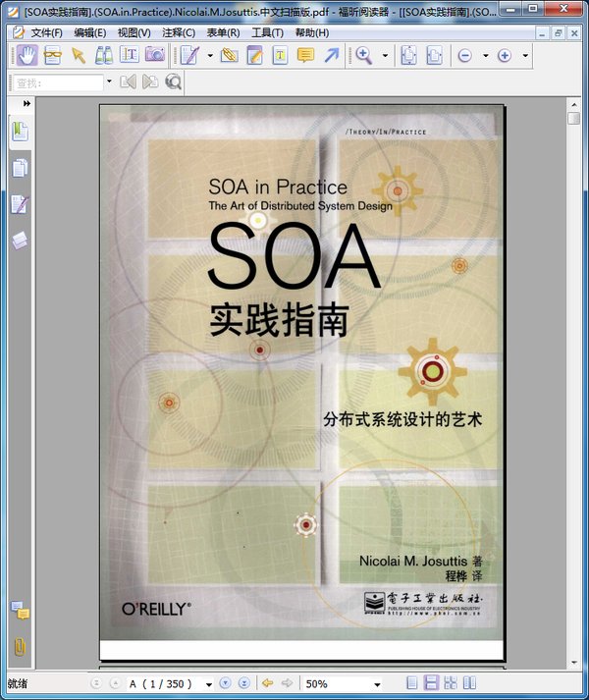Expand the navigation panel double arrow
This screenshot has width=589, height=700.
27,103
